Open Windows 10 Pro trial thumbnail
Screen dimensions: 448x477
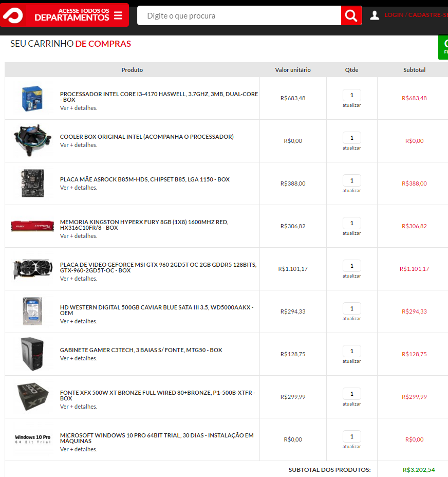(x=32, y=439)
